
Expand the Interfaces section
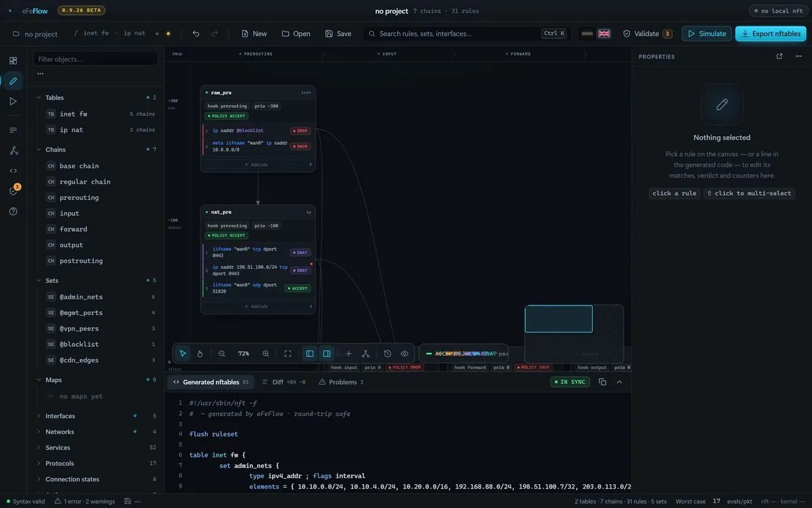tap(39, 416)
